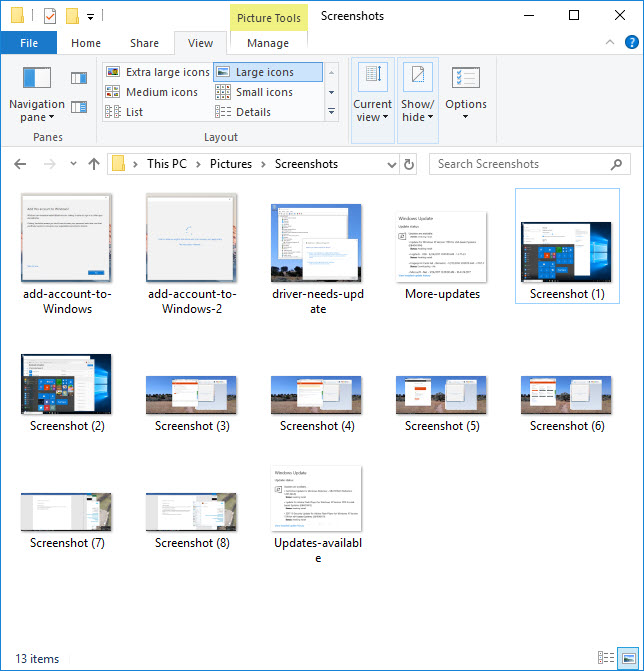
Task: Switch layout to List
Action: [x=124, y=112]
